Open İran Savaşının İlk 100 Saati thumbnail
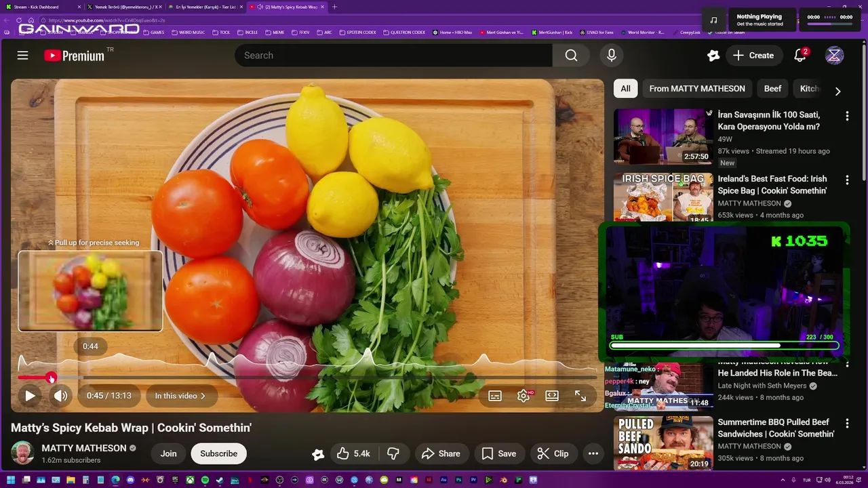The image size is (868, 488). point(663,136)
